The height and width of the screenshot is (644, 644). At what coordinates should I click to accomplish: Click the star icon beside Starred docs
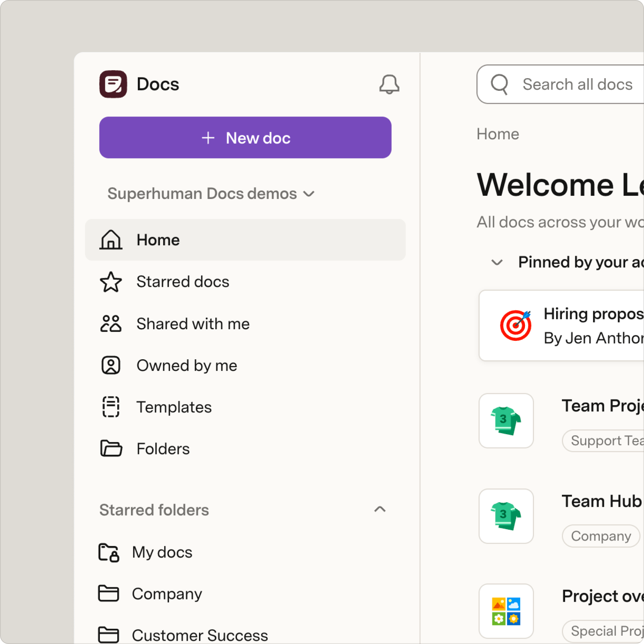click(x=111, y=282)
